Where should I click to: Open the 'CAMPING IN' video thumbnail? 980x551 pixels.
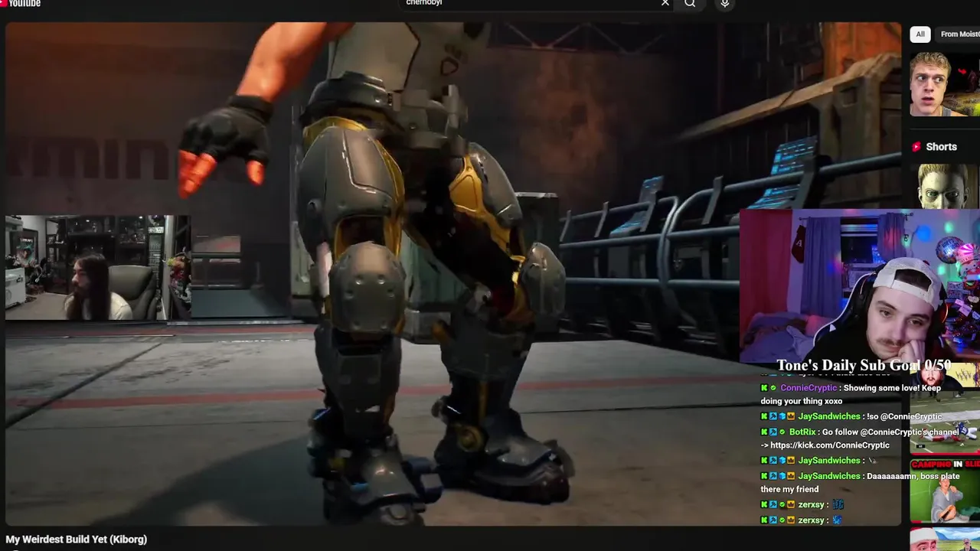(x=945, y=490)
